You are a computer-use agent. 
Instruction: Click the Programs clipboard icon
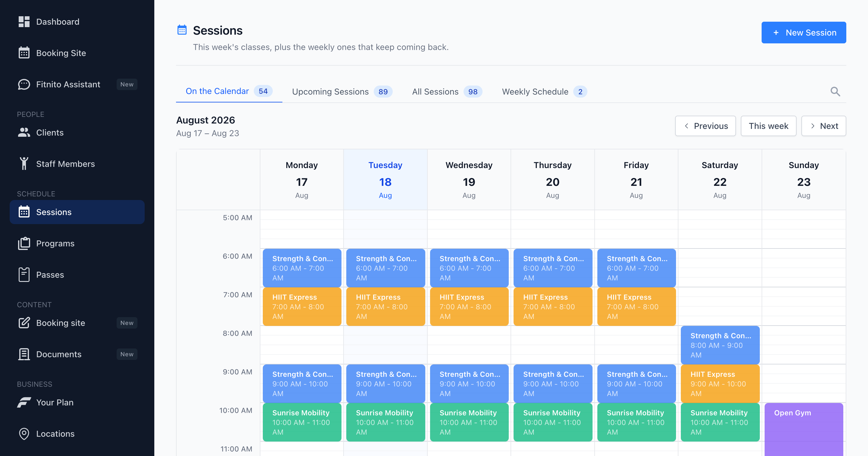[24, 243]
